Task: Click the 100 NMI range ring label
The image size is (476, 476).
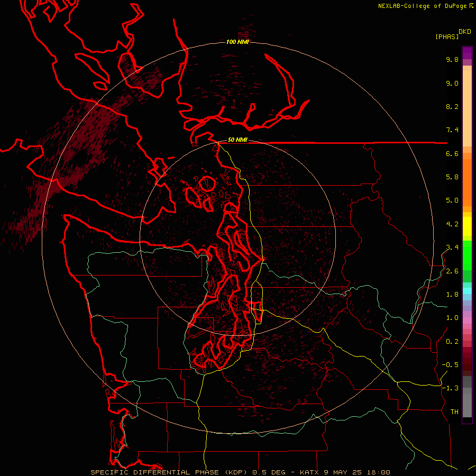Action: (237, 42)
